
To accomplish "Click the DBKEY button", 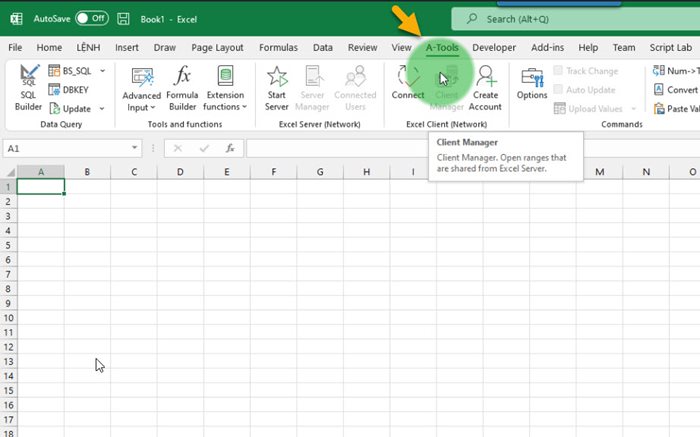I will click(68, 90).
